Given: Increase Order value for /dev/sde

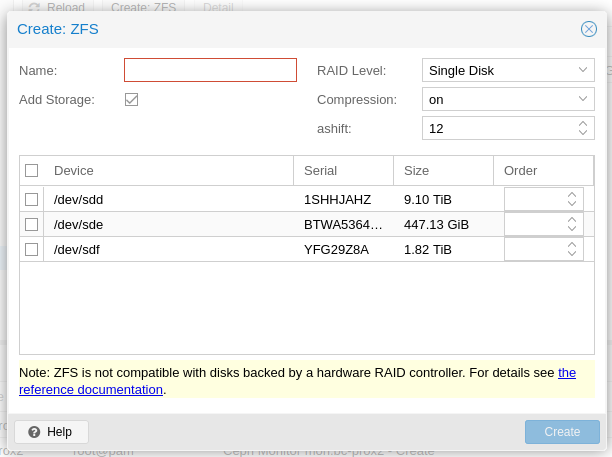Looking at the screenshot, I should 572,220.
